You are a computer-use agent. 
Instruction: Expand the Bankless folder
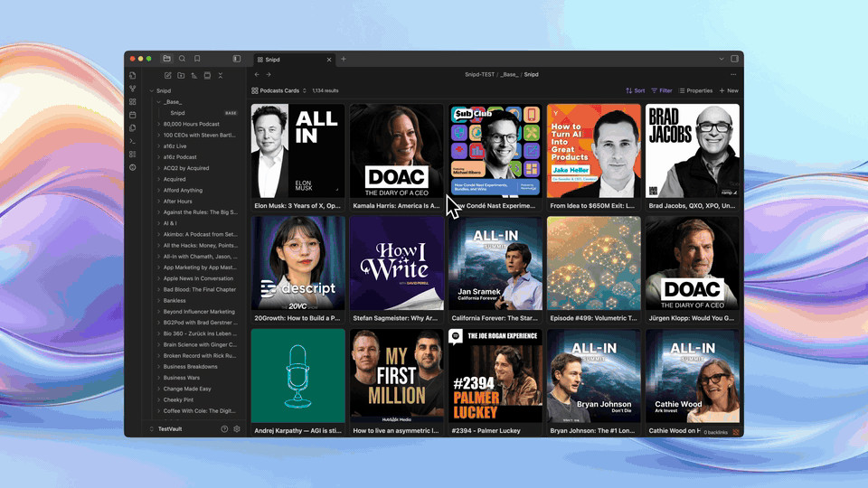pos(158,300)
